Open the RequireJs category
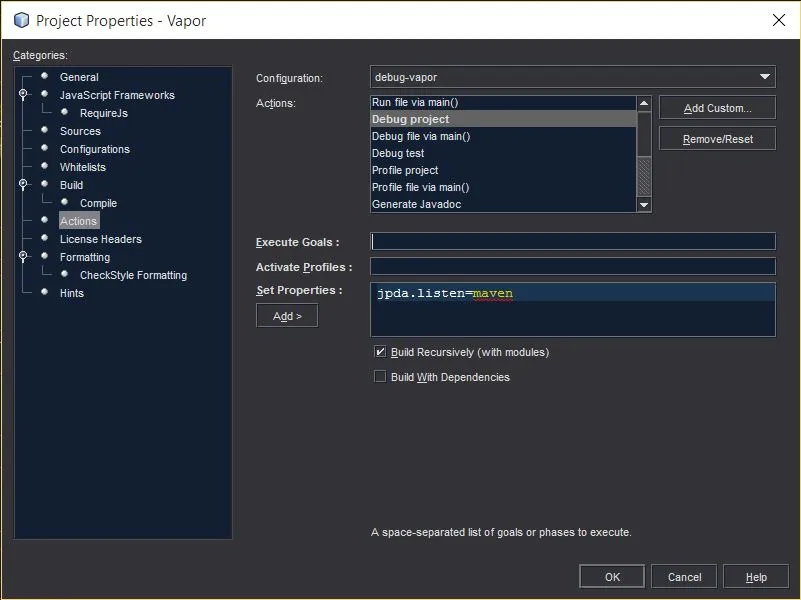The width and height of the screenshot is (801, 600). click(104, 113)
